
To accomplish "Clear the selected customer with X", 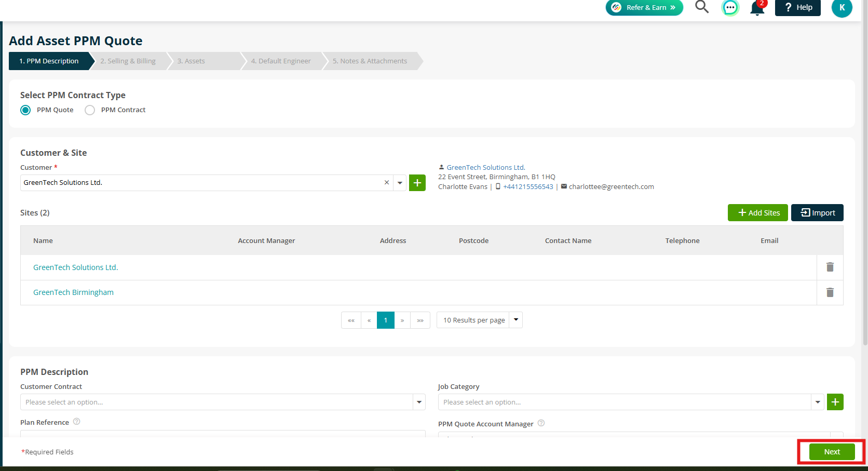I will pyautogui.click(x=387, y=183).
